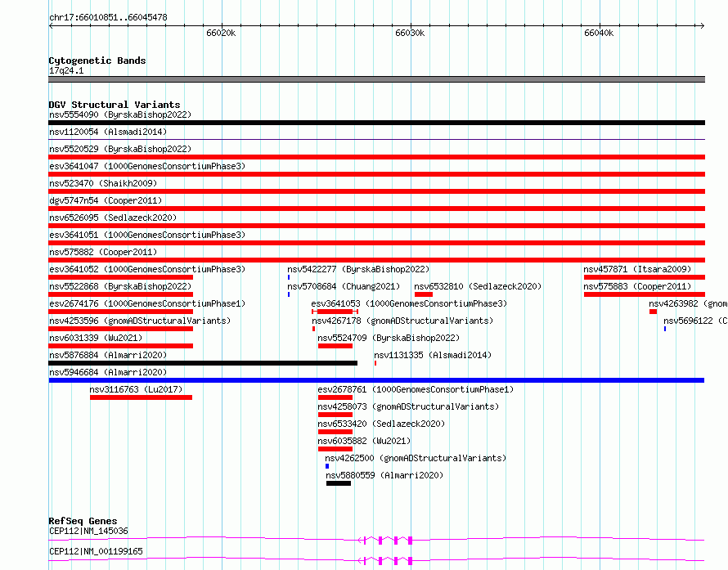Select the red bar under nsv4263982
The width and height of the screenshot is (728, 570).
pos(654,312)
